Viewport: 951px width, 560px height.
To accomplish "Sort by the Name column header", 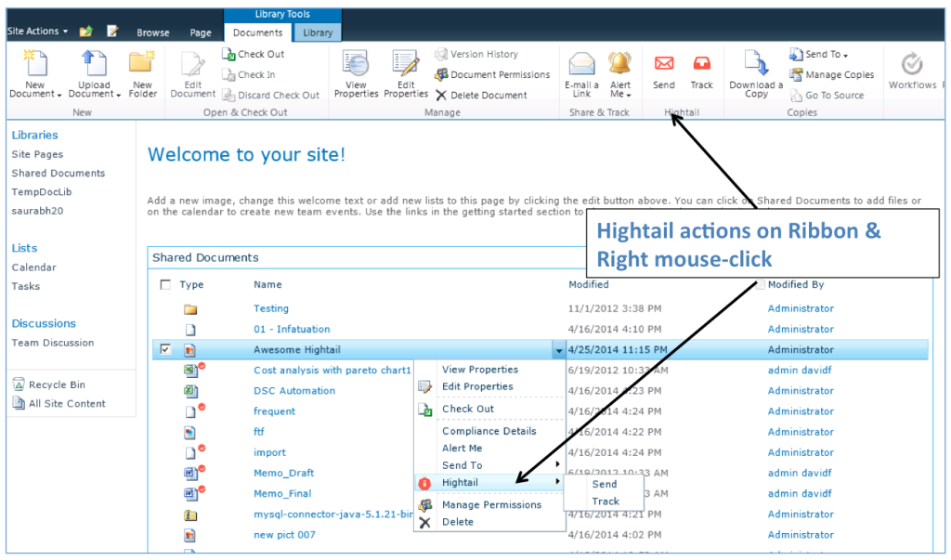I will click(267, 284).
